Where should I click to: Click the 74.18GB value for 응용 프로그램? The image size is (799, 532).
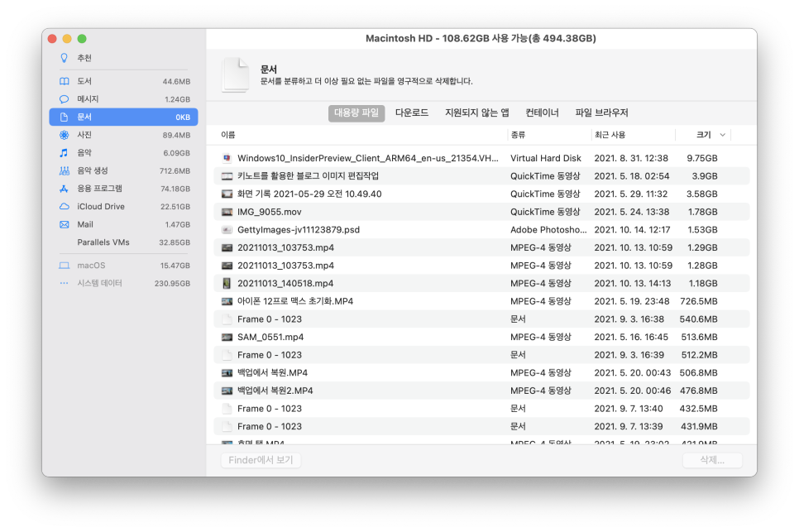(175, 189)
